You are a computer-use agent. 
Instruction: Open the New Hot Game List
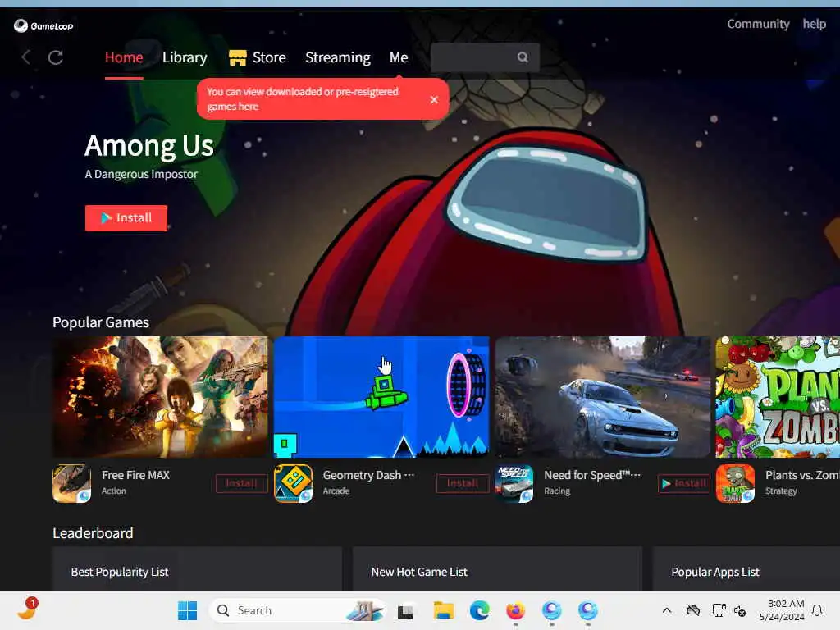(419, 572)
